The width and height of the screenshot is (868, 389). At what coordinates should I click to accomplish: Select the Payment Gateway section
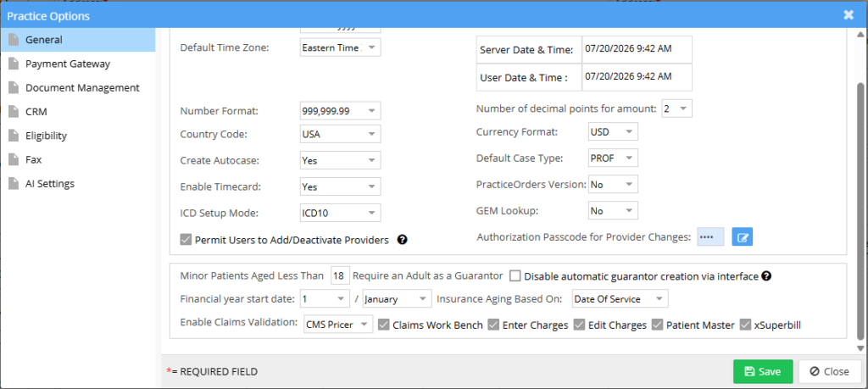click(x=78, y=64)
